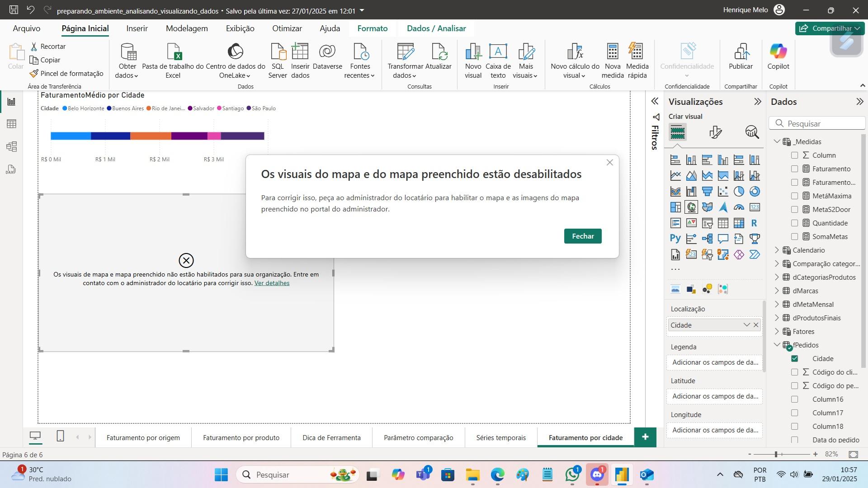868x488 pixels.
Task: Enable the Quantidade checkbox
Action: coord(794,223)
